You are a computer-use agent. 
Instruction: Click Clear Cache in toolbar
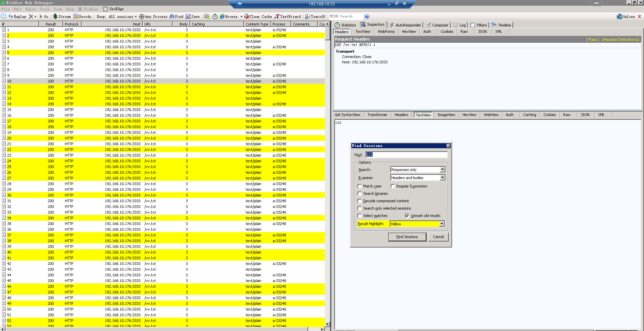(258, 16)
